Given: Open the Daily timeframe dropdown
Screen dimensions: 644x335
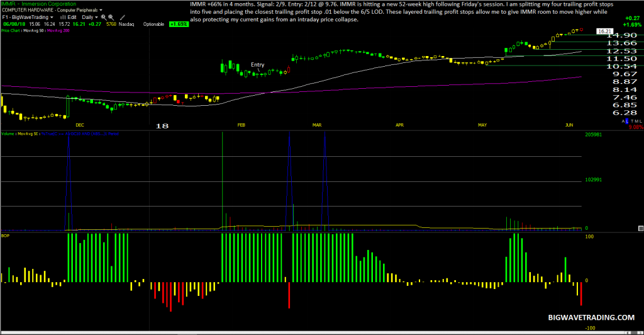Looking at the screenshot, I should (x=90, y=17).
